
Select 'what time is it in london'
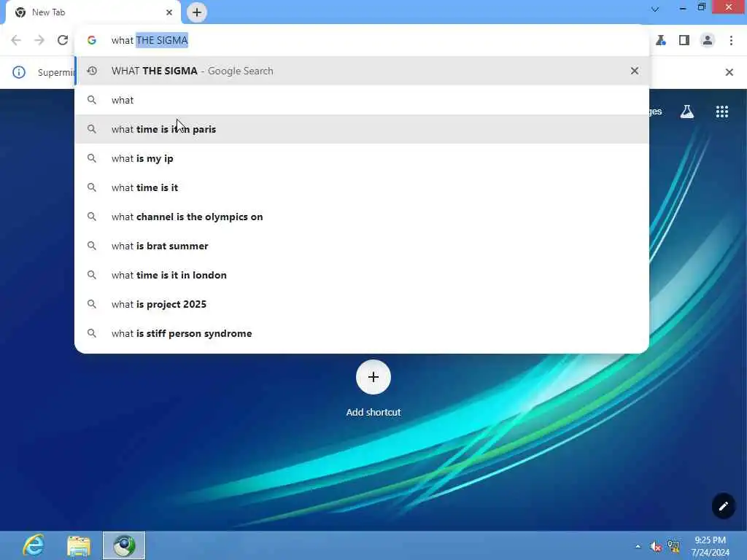click(x=362, y=275)
